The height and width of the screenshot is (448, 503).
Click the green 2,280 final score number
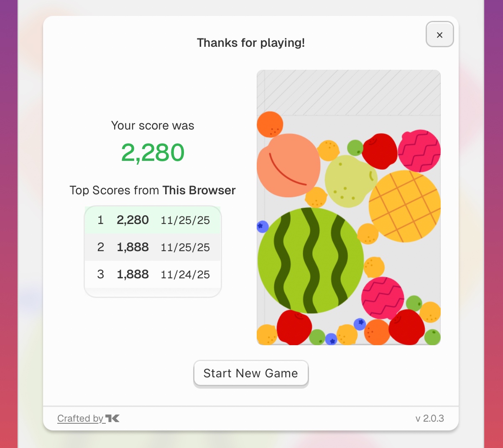153,153
